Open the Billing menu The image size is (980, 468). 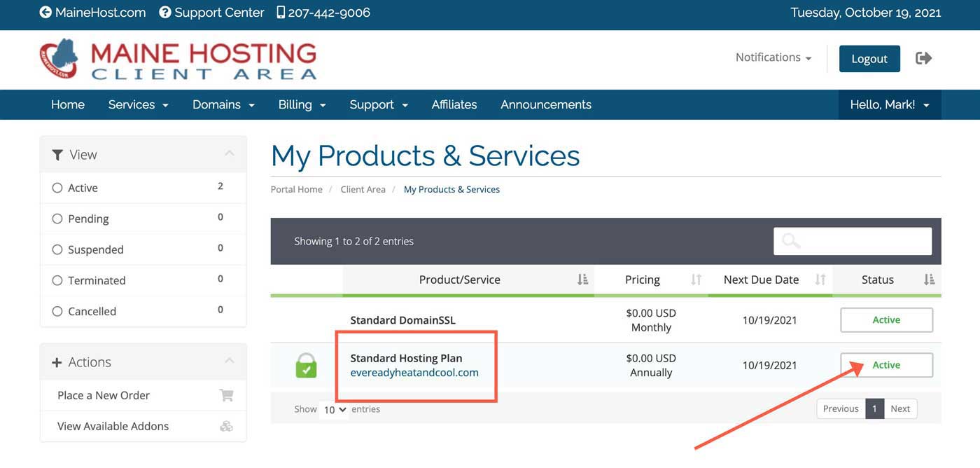tap(302, 105)
